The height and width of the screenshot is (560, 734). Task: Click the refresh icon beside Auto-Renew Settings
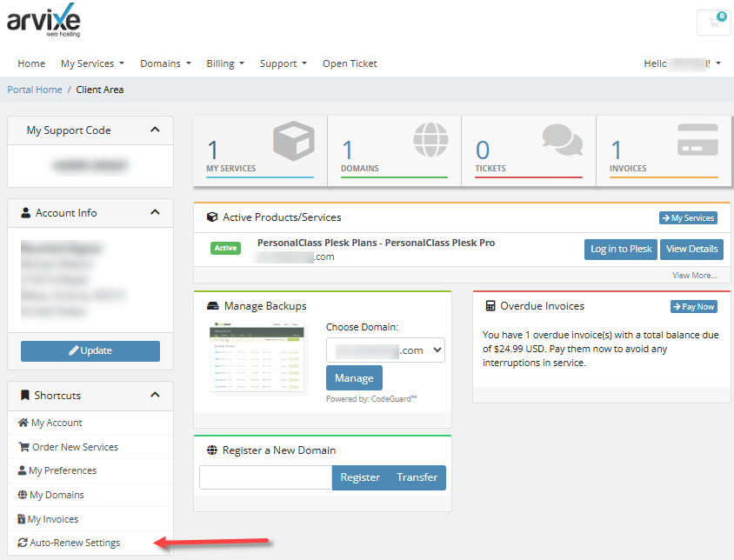(x=23, y=543)
